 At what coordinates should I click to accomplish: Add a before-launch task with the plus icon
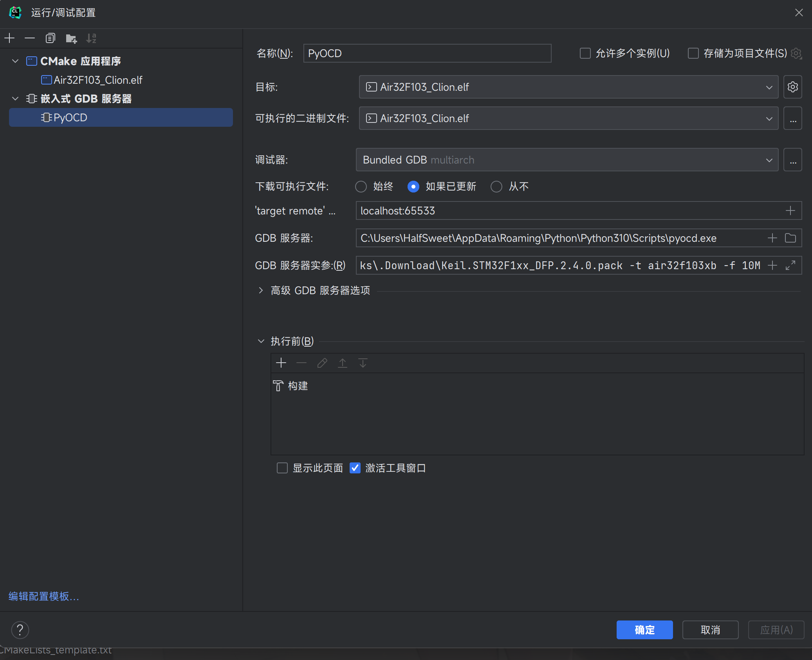pos(281,363)
